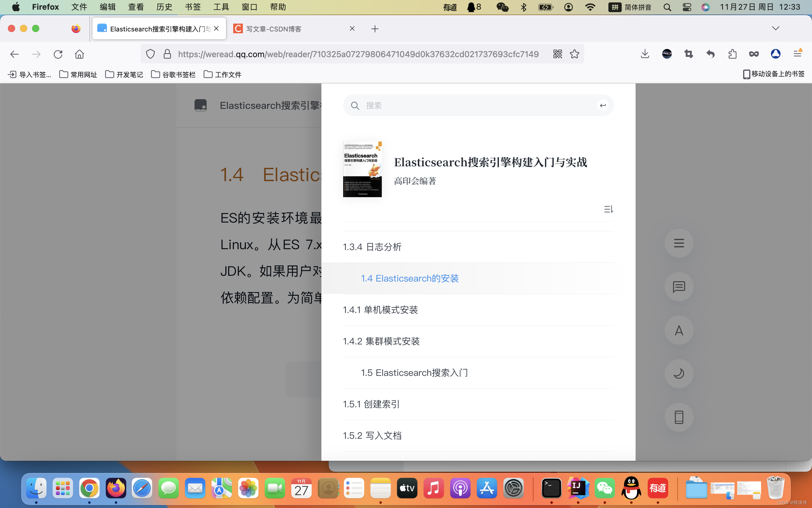Toggle dark mode with the moon icon
This screenshot has height=508, width=812.
[679, 374]
